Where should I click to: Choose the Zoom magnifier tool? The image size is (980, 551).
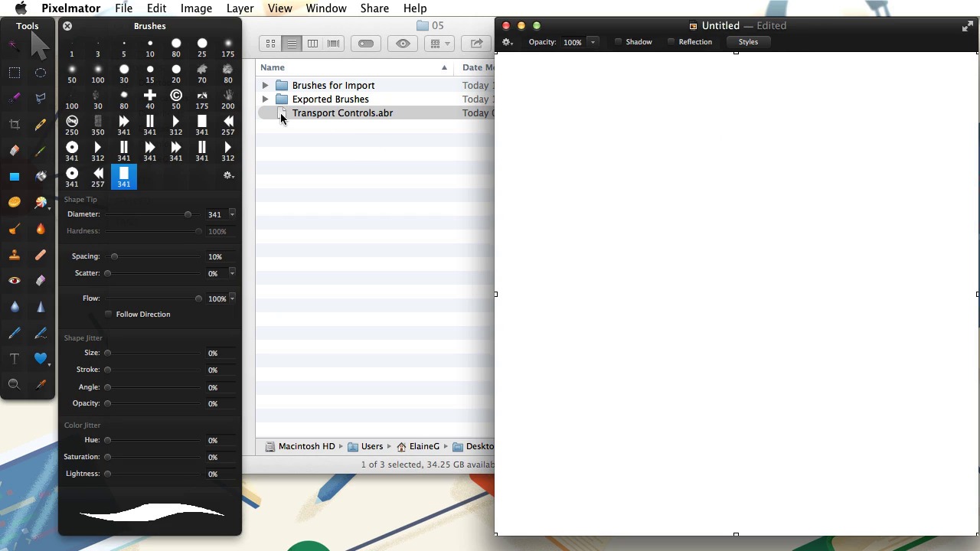[x=15, y=385]
